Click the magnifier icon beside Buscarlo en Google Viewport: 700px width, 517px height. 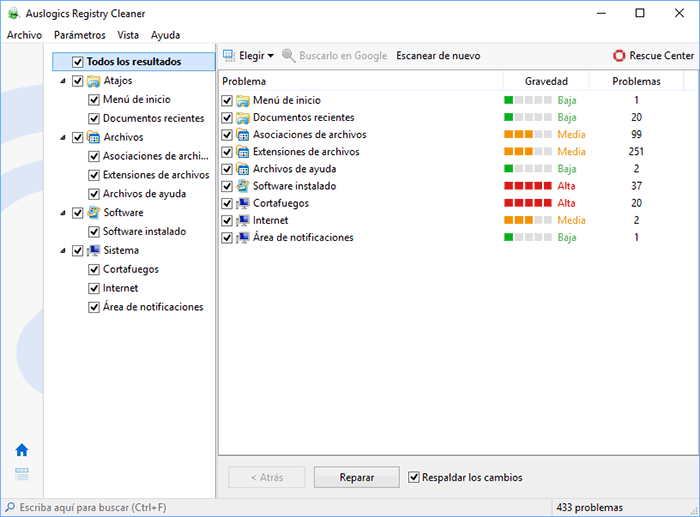[289, 56]
